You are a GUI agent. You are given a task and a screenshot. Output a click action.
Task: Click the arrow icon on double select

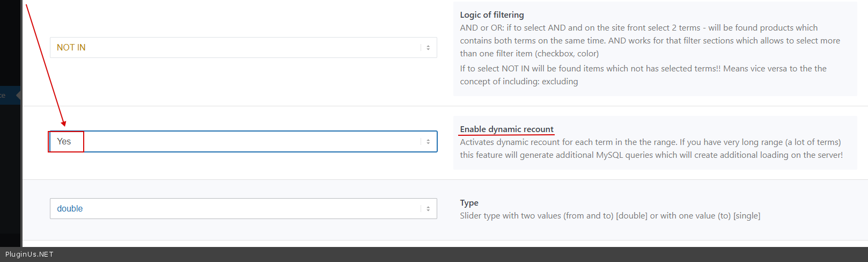coord(428,209)
